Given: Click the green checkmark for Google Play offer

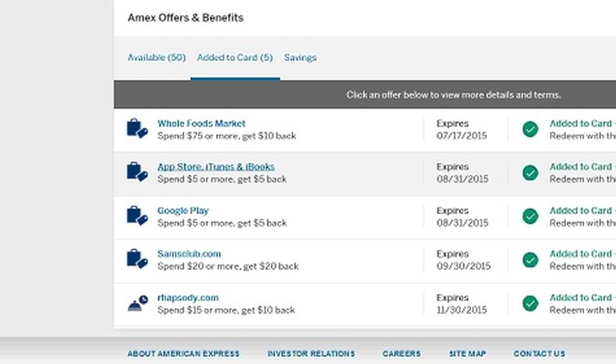Looking at the screenshot, I should pos(530,216).
